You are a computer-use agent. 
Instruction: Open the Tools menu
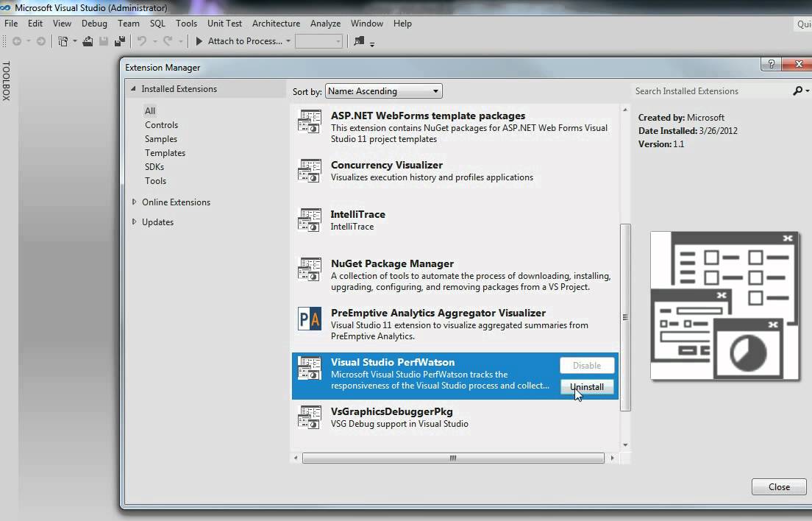point(186,24)
